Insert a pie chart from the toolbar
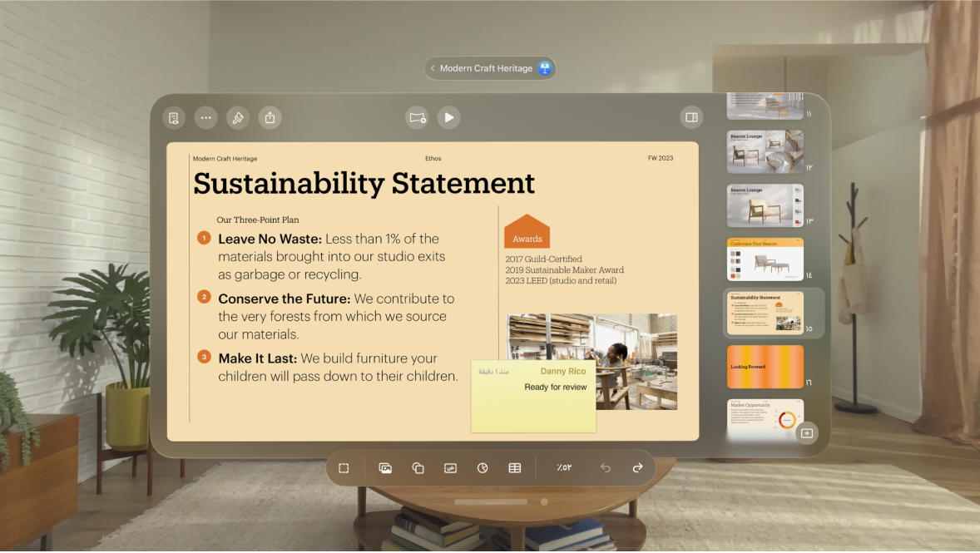The height and width of the screenshot is (553, 980). (x=483, y=468)
